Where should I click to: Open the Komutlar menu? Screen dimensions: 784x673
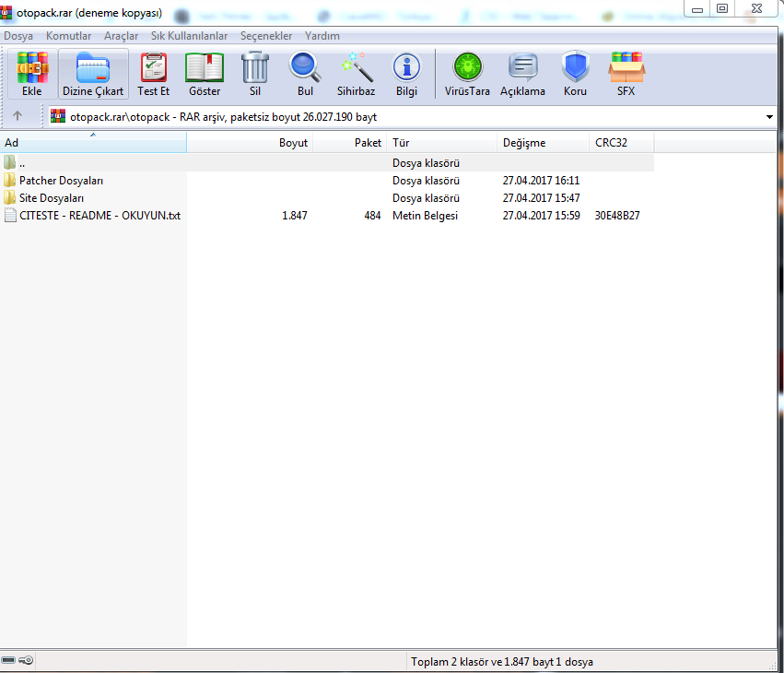68,36
